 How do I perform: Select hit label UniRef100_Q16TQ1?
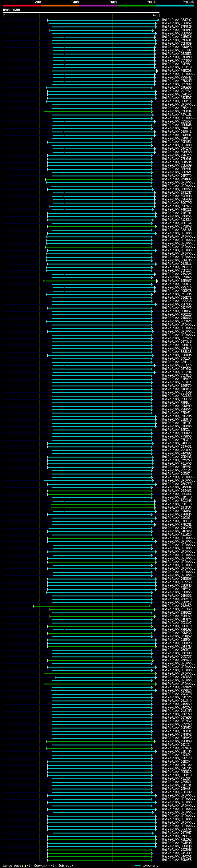[x=177, y=213]
